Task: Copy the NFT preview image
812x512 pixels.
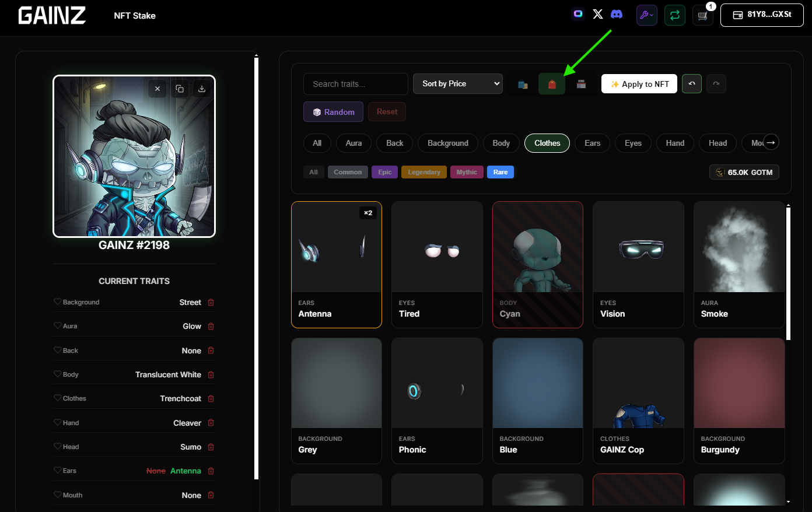Action: coord(180,89)
